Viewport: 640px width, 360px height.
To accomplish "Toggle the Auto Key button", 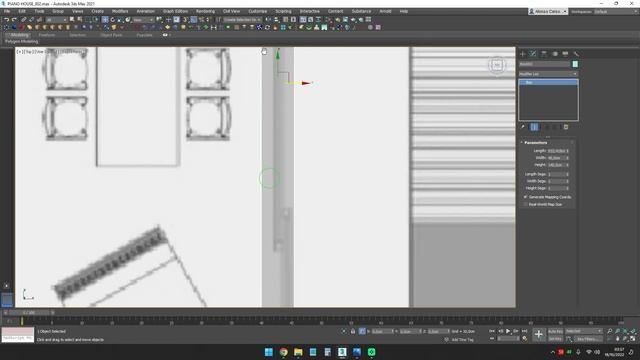I will [x=555, y=331].
